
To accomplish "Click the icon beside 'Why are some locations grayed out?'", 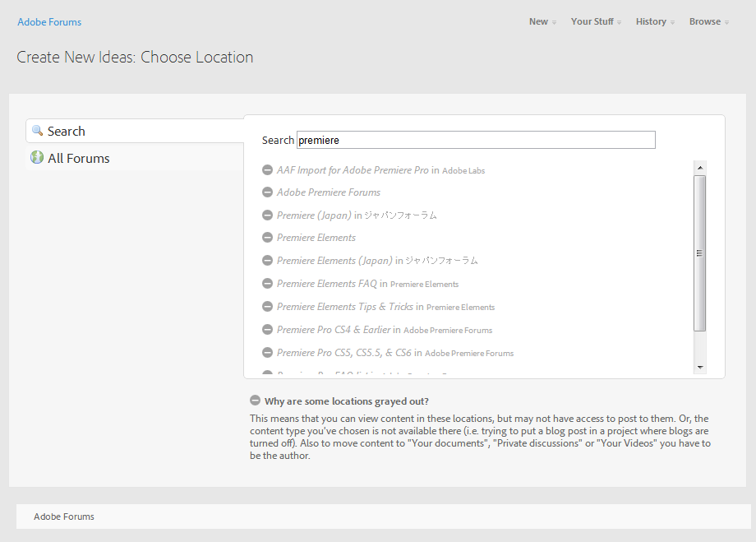I will (255, 401).
